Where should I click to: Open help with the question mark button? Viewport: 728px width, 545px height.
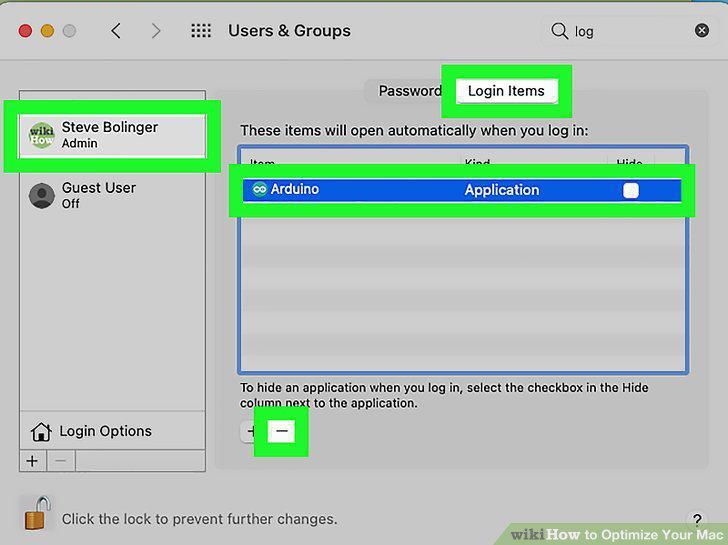696,519
